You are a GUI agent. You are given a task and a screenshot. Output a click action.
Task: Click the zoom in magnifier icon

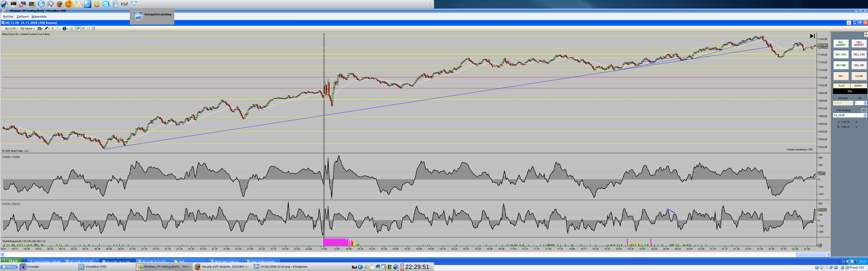pyautogui.click(x=53, y=29)
